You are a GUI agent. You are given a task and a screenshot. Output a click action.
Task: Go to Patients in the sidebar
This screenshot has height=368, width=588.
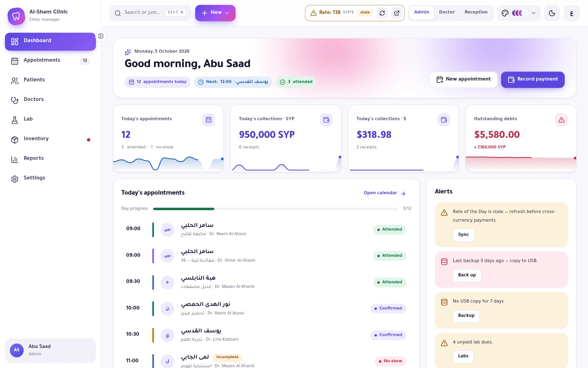point(50,80)
